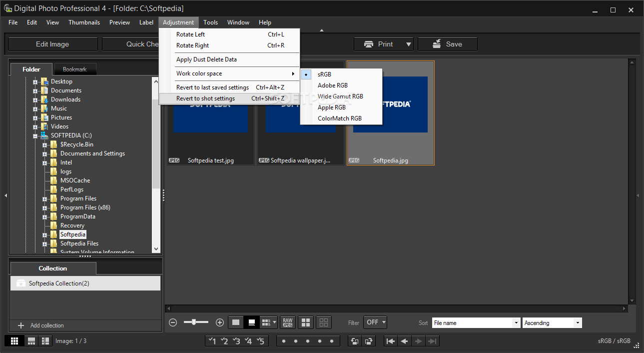Choose Revert to shot settings
The image size is (644, 353).
click(229, 98)
